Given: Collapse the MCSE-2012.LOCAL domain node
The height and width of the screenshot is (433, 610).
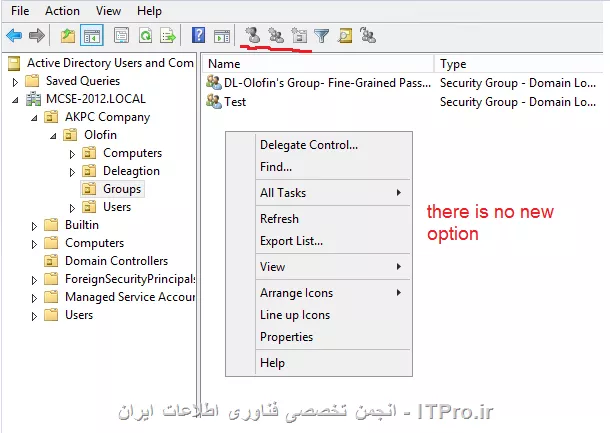Looking at the screenshot, I should (x=15, y=100).
